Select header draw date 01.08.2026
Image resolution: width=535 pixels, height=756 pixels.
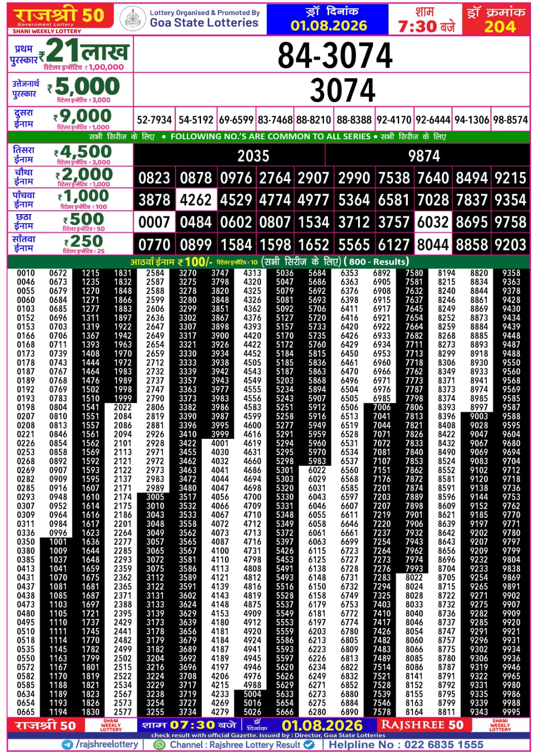(329, 26)
